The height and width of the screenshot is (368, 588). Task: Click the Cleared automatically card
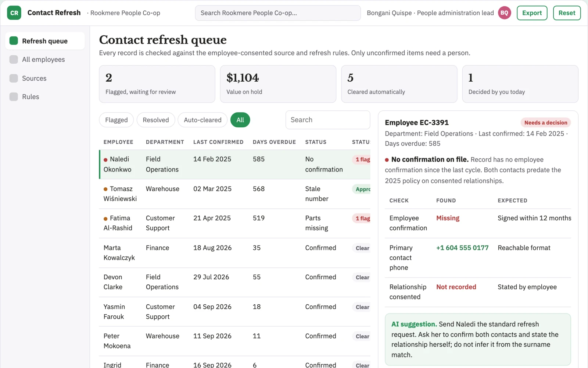click(399, 84)
